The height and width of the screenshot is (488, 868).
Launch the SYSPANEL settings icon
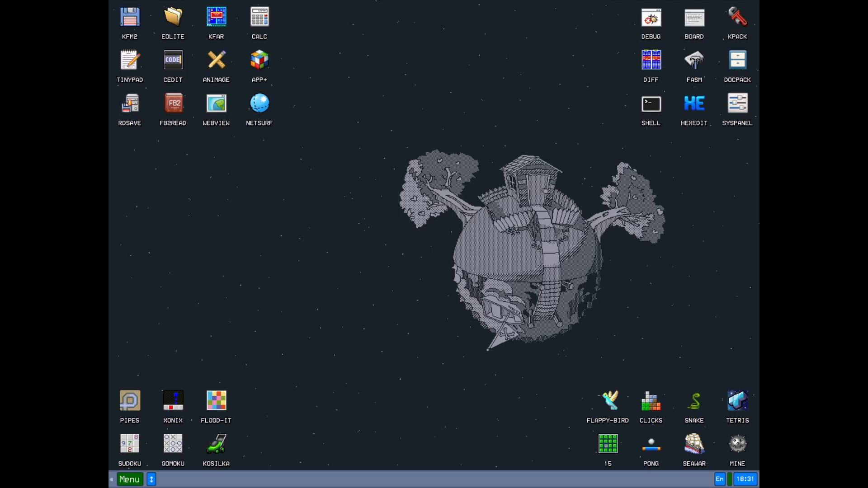tap(737, 104)
